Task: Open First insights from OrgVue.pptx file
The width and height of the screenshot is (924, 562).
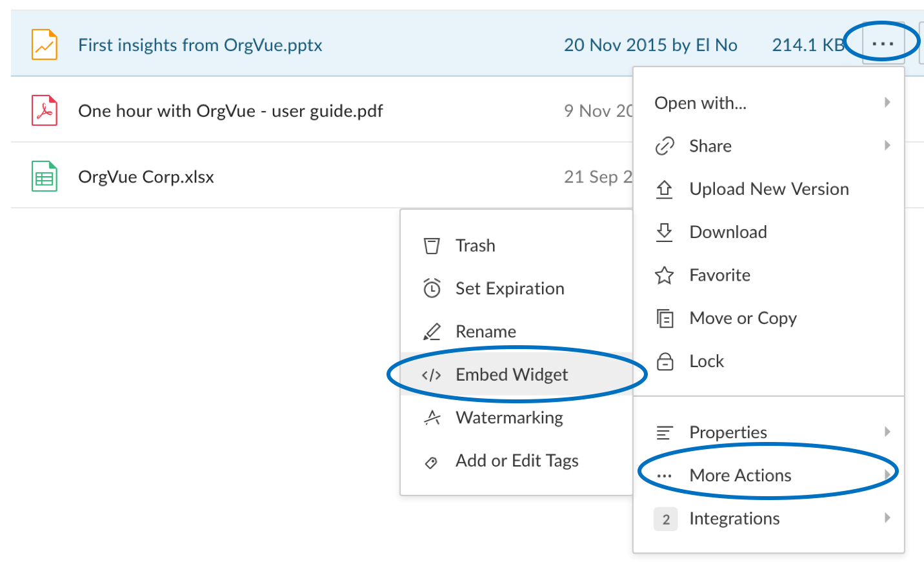Action: [200, 45]
